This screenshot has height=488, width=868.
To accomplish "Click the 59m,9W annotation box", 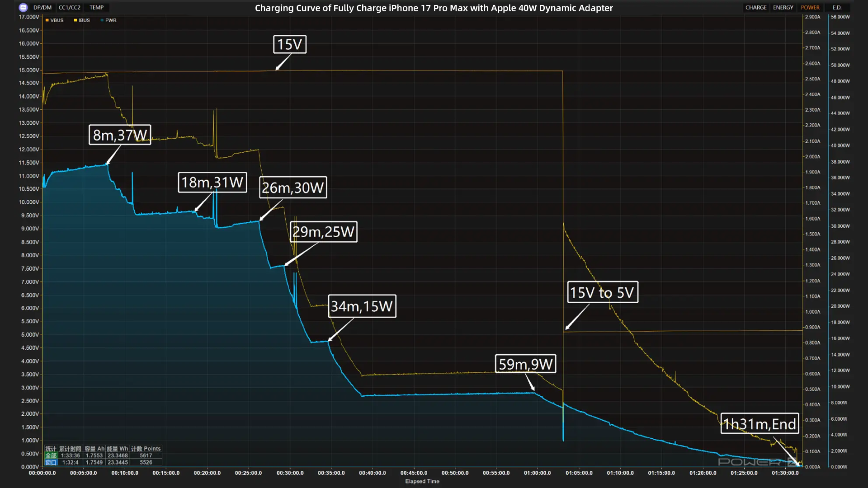I will (x=525, y=364).
